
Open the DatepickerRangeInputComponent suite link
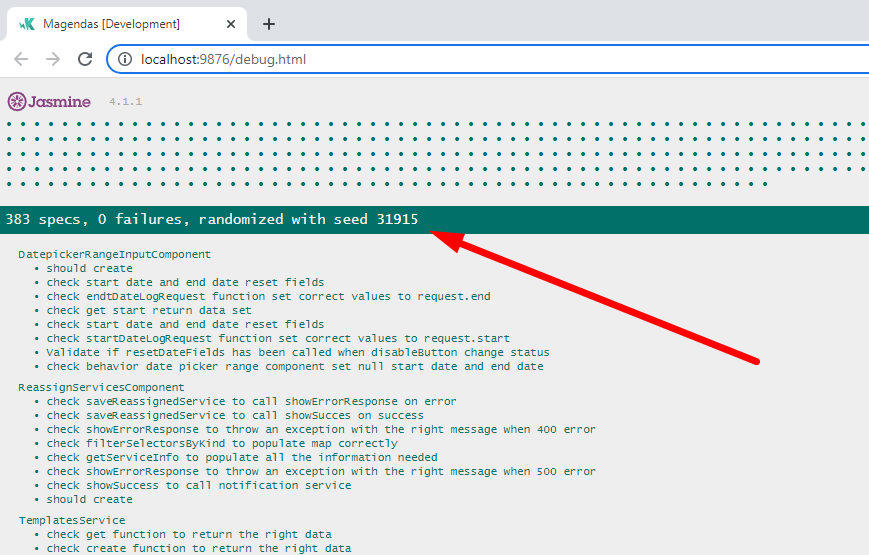[x=114, y=254]
